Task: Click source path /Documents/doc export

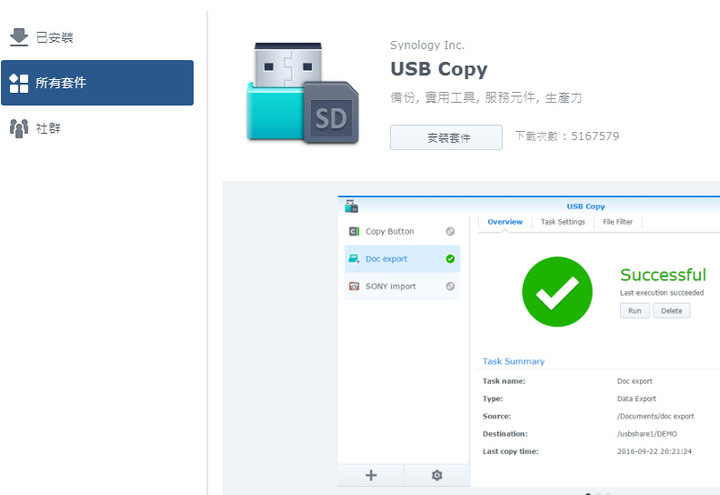Action: click(x=655, y=416)
